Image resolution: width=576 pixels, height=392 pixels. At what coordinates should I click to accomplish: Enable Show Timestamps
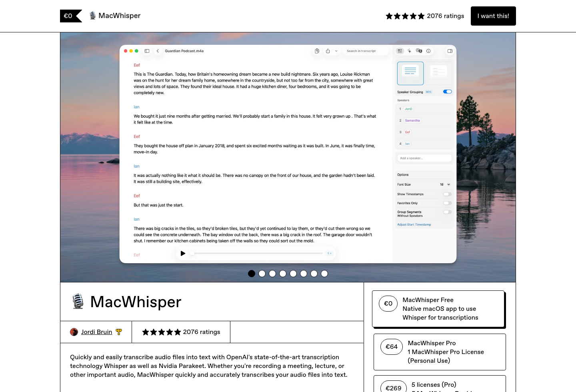[447, 194]
